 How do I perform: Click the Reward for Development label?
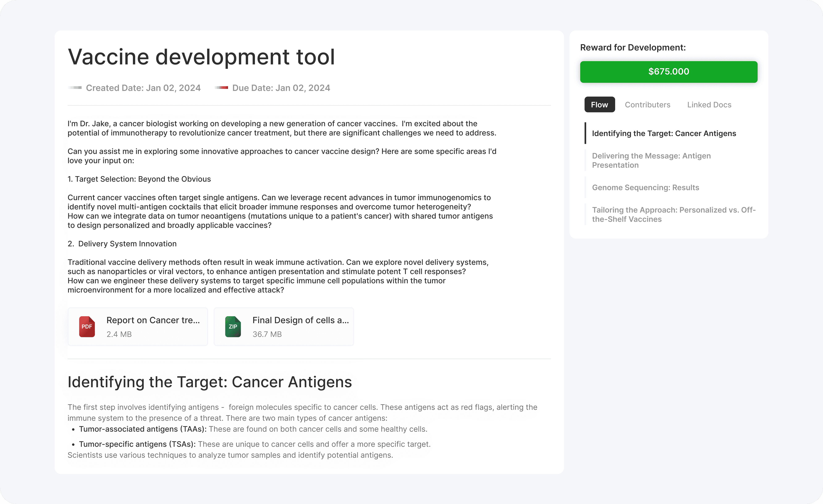pos(633,47)
